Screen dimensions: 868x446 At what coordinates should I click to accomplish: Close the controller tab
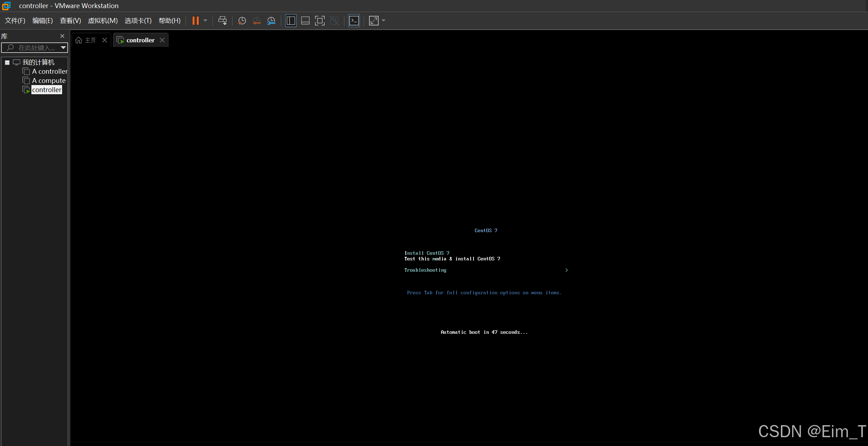(x=162, y=40)
